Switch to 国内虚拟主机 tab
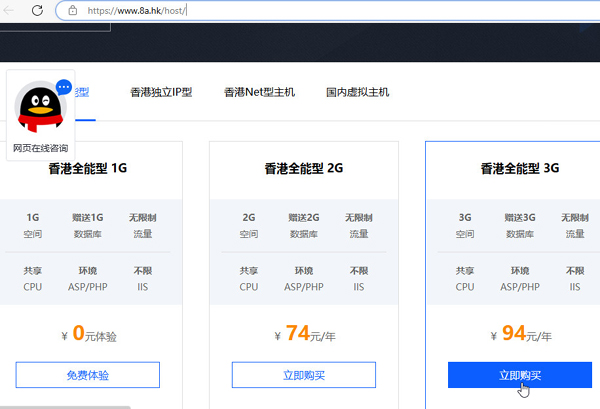 358,92
